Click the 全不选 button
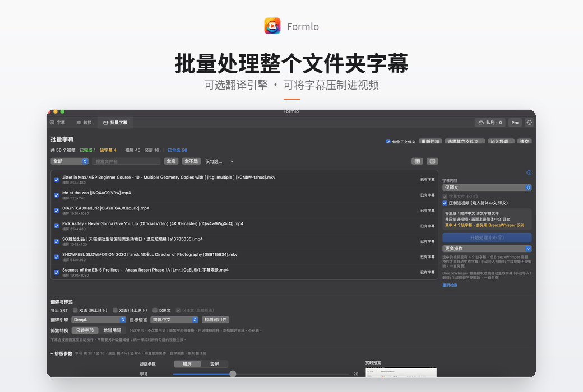Image resolution: width=583 pixels, height=392 pixels. click(x=191, y=161)
